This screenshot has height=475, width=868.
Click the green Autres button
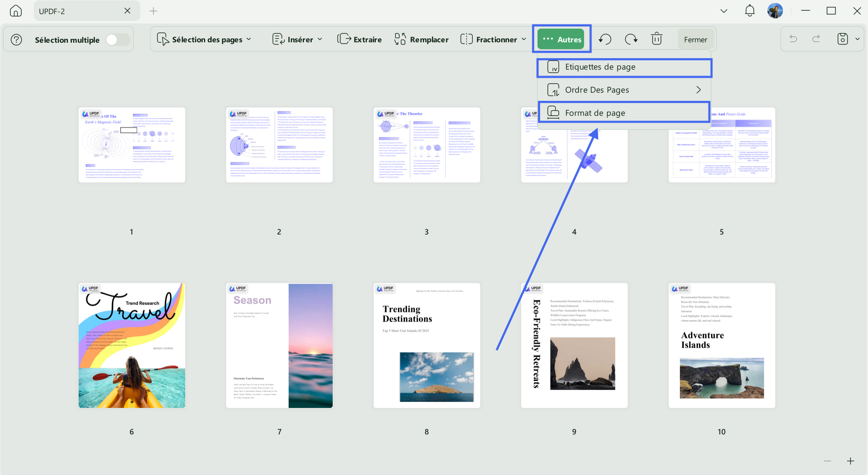[561, 39]
